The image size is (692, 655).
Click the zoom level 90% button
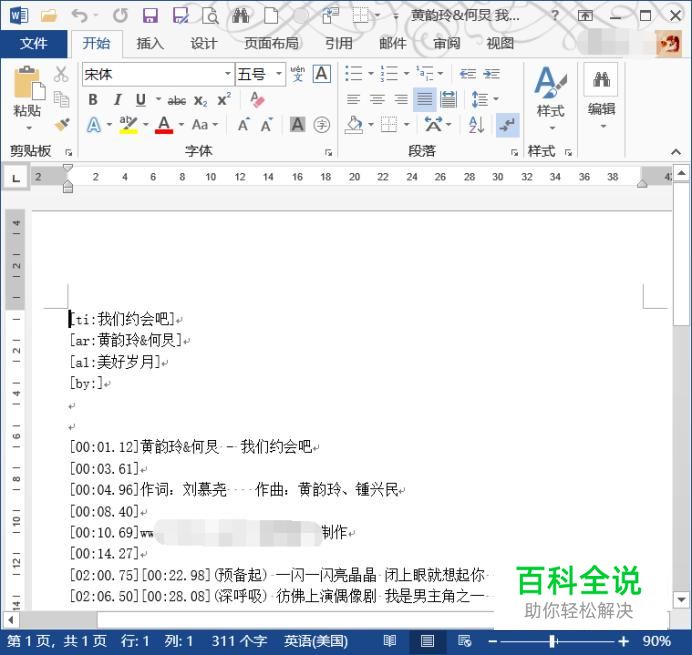(657, 641)
